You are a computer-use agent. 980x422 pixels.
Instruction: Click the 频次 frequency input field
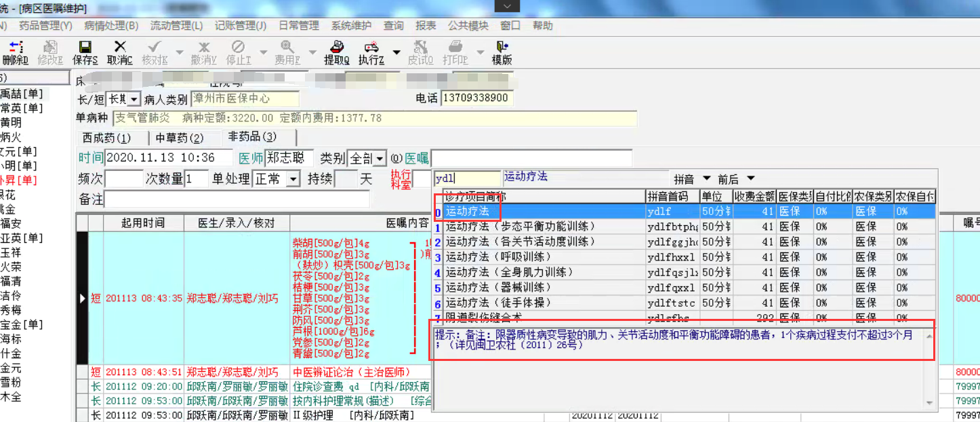123,179
